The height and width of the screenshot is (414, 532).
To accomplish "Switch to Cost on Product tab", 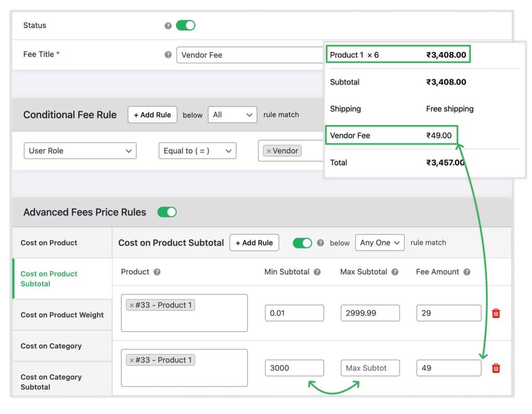I will tap(62, 243).
